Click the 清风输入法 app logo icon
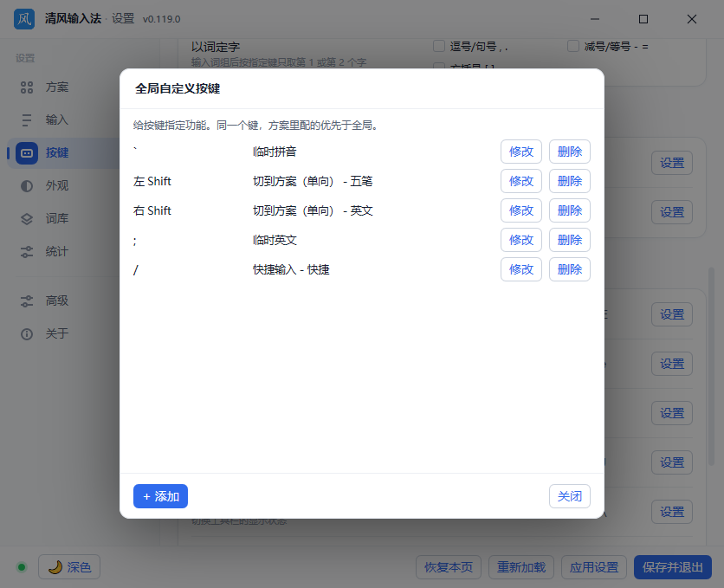This screenshot has height=588, width=724. [x=24, y=19]
